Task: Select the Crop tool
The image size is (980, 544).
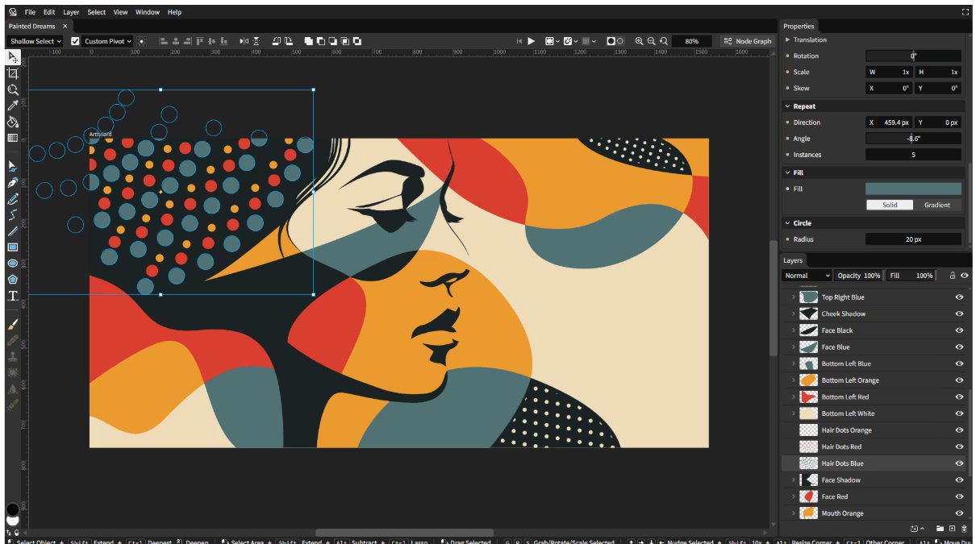Action: pos(13,73)
